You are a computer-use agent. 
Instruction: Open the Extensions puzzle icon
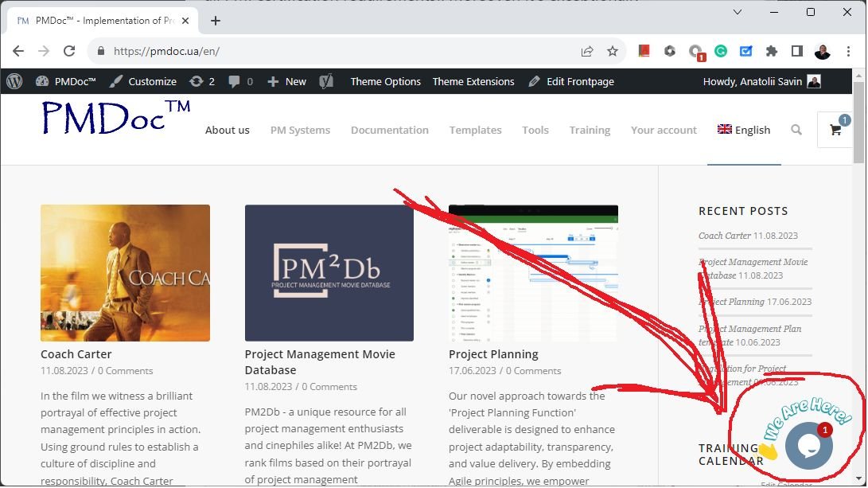click(771, 51)
